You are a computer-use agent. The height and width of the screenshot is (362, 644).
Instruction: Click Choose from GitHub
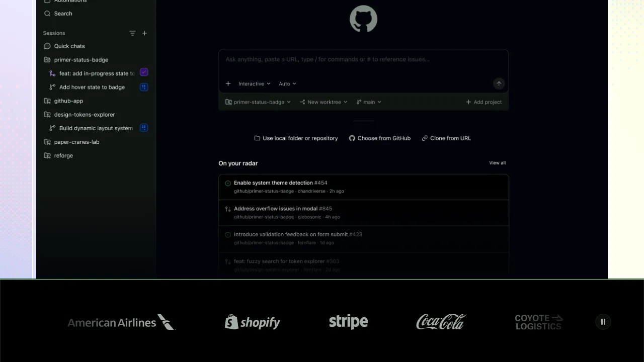point(380,138)
